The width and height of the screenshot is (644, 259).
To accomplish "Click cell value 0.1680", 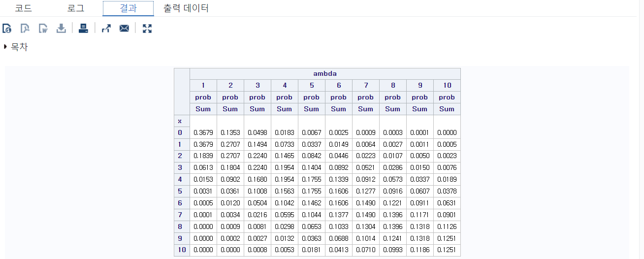I will tap(257, 180).
